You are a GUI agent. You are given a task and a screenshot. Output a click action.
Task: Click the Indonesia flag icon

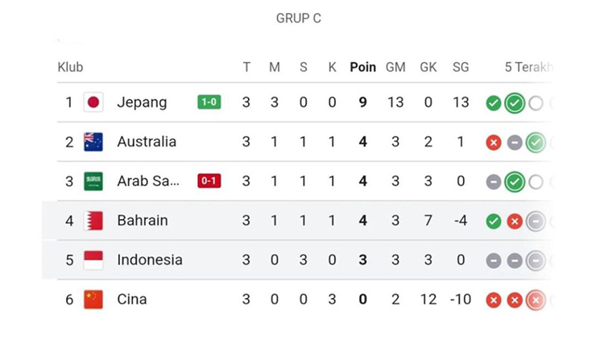pyautogui.click(x=93, y=260)
